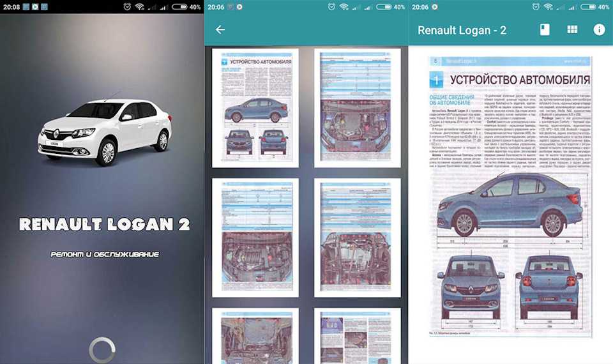Tap the alarm icon in left status bar
613x364 pixels.
[x=127, y=6]
